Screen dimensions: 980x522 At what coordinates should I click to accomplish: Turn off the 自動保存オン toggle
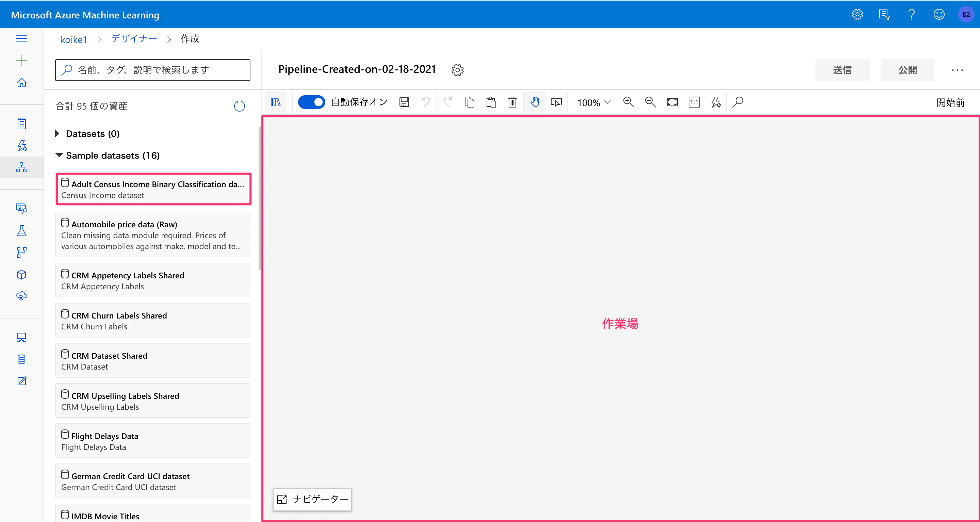tap(311, 102)
